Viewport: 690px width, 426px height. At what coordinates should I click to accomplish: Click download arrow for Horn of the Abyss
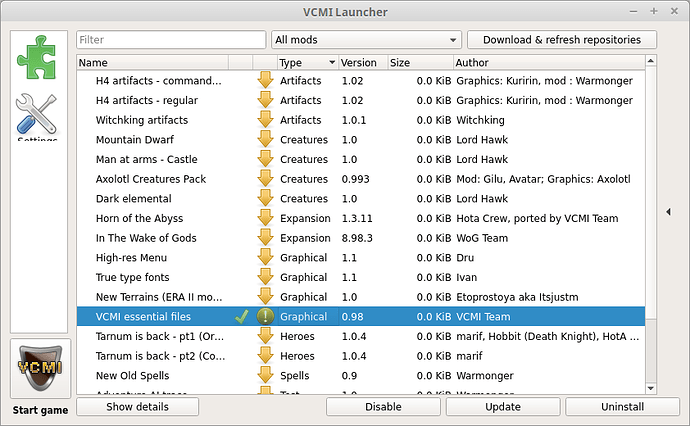tap(265, 218)
